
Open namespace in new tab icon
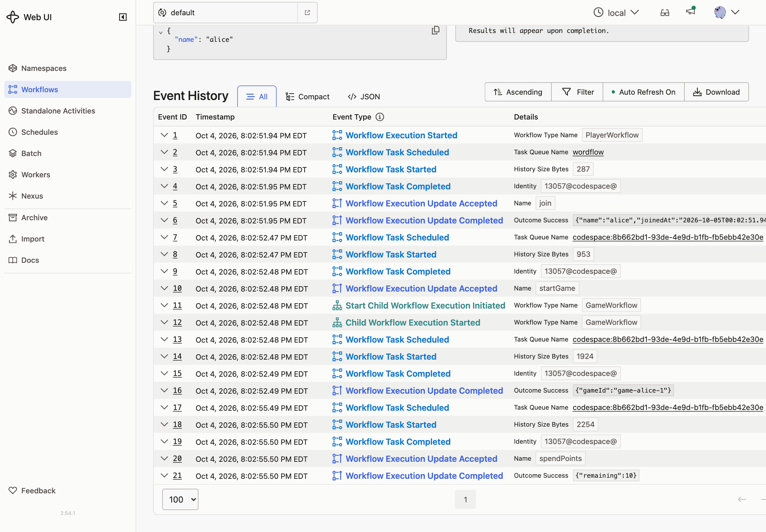[307, 13]
